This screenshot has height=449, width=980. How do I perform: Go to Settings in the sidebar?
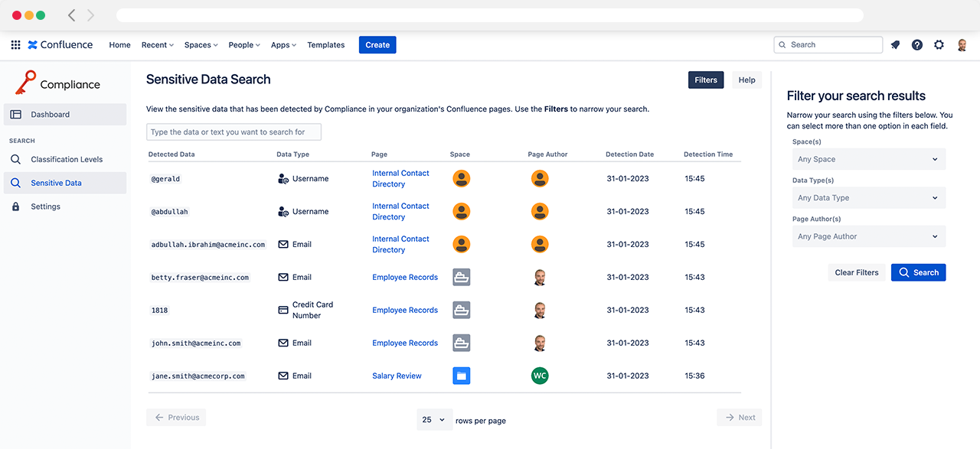click(45, 207)
